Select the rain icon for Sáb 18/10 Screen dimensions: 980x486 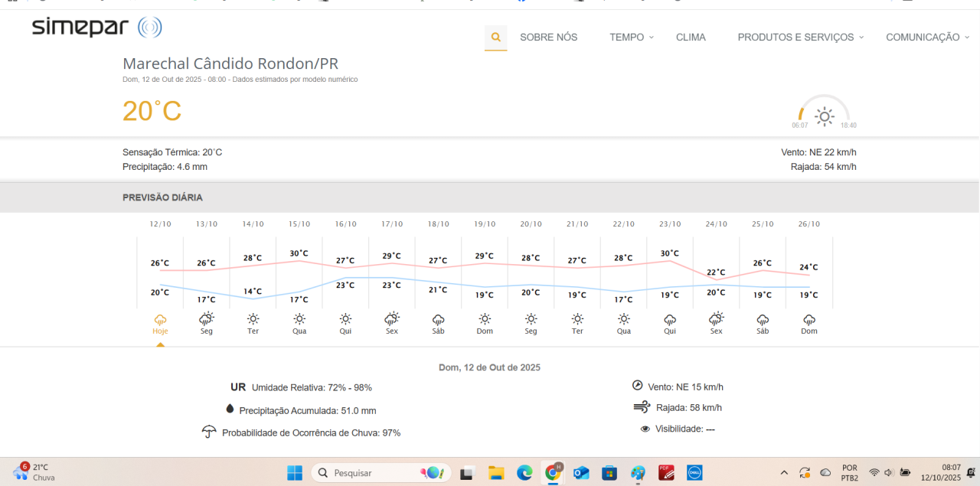point(438,319)
